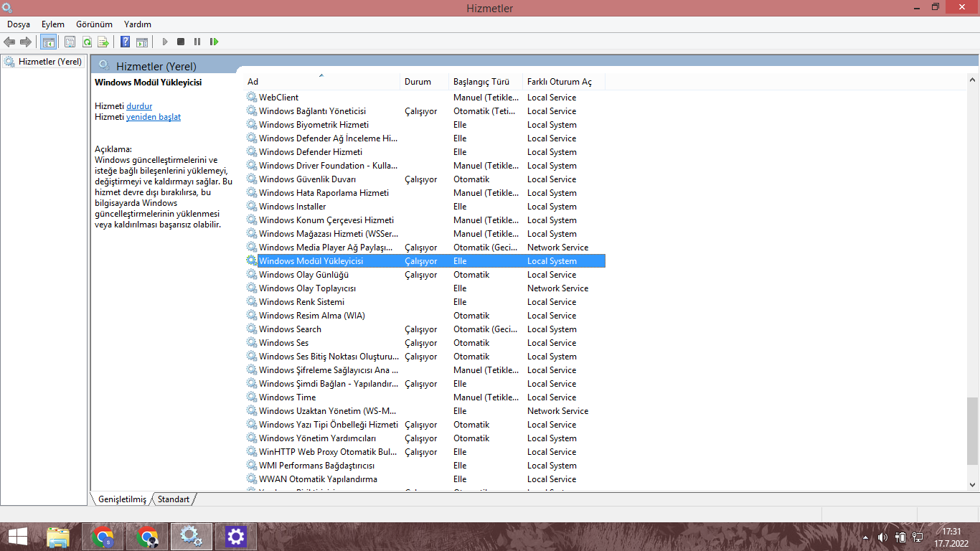Select the Windows Güvenlik Duvarı service
This screenshot has height=551, width=980.
click(307, 179)
